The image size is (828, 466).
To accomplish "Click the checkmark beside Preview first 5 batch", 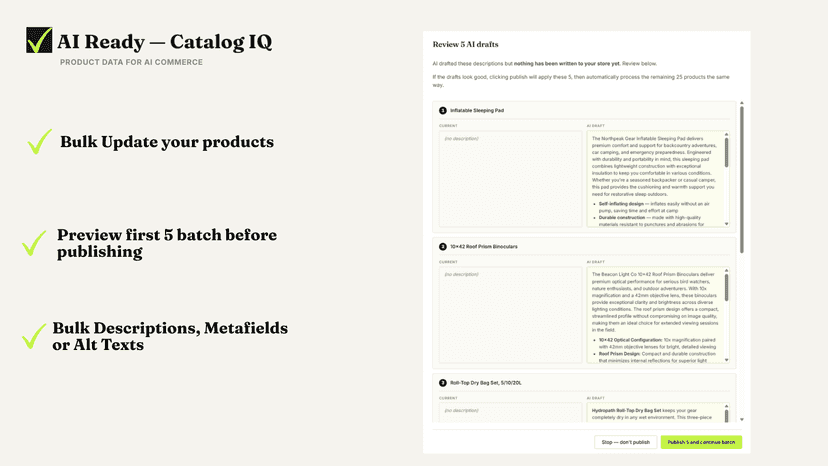I will pos(34,243).
